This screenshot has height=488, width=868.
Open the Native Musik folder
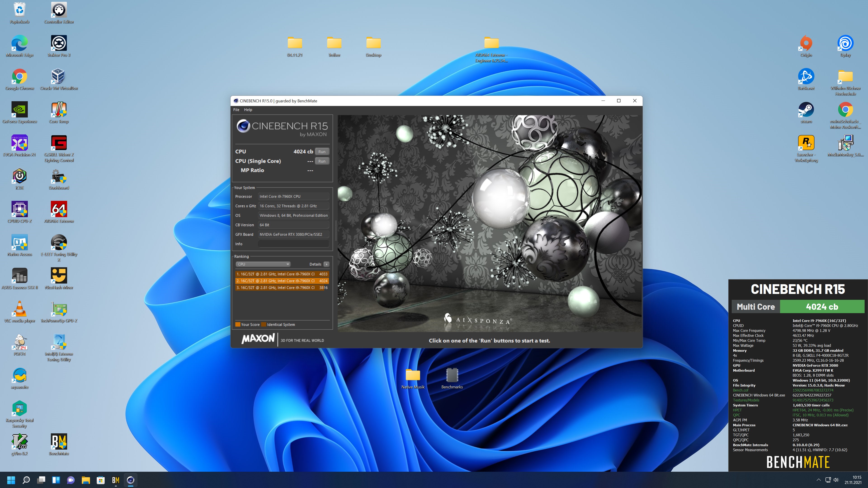(413, 379)
